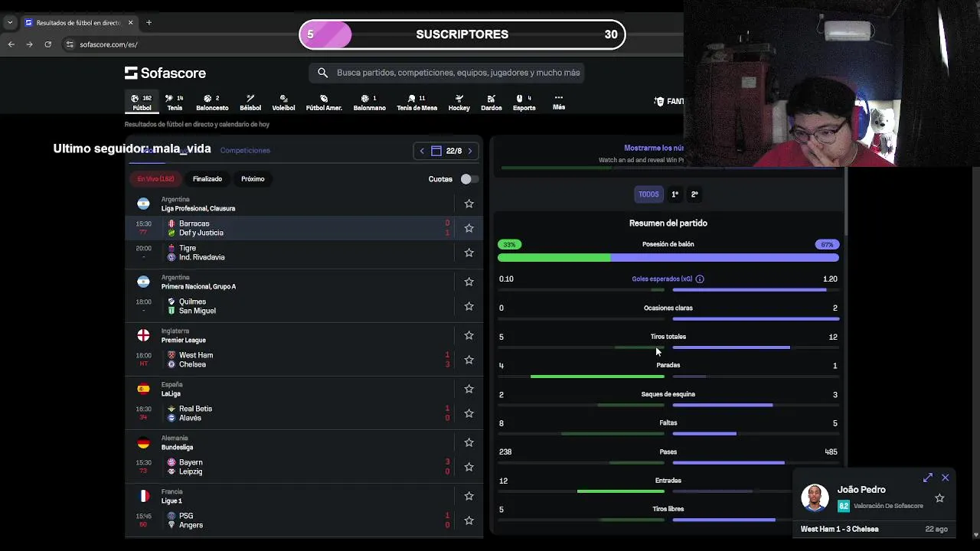Open the Tenis de Mesa category
This screenshot has width=980, height=551.
pos(416,103)
